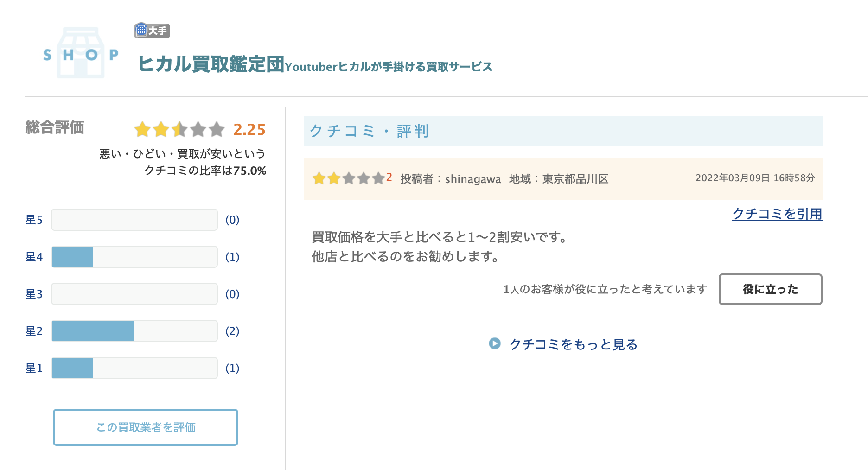Click the 2022年03月09日 16時58分 review date
The image size is (868, 470).
click(x=755, y=178)
